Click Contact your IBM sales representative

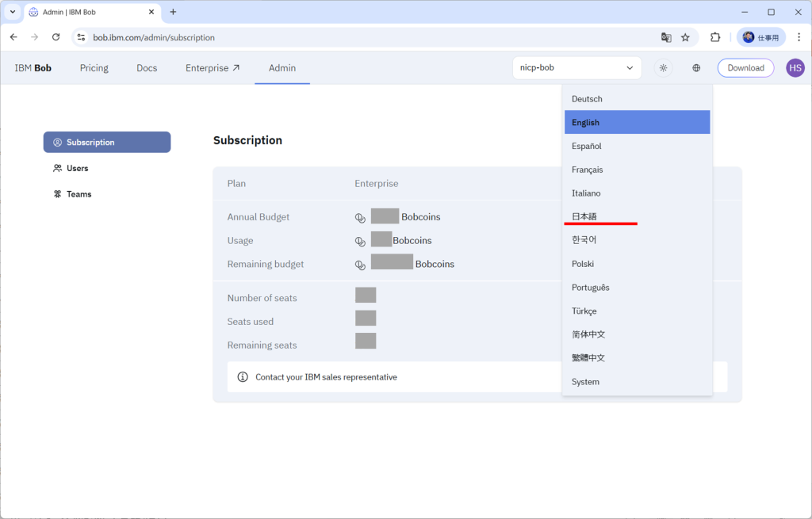(326, 377)
